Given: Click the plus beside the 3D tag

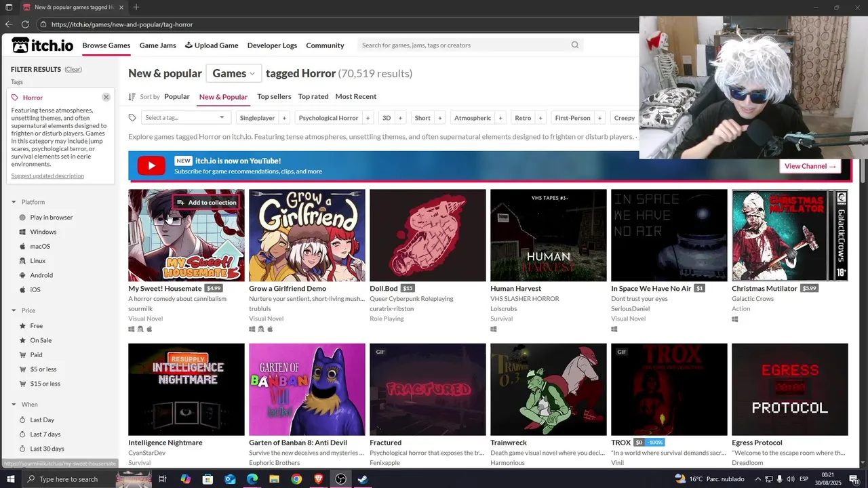Looking at the screenshot, I should [400, 118].
